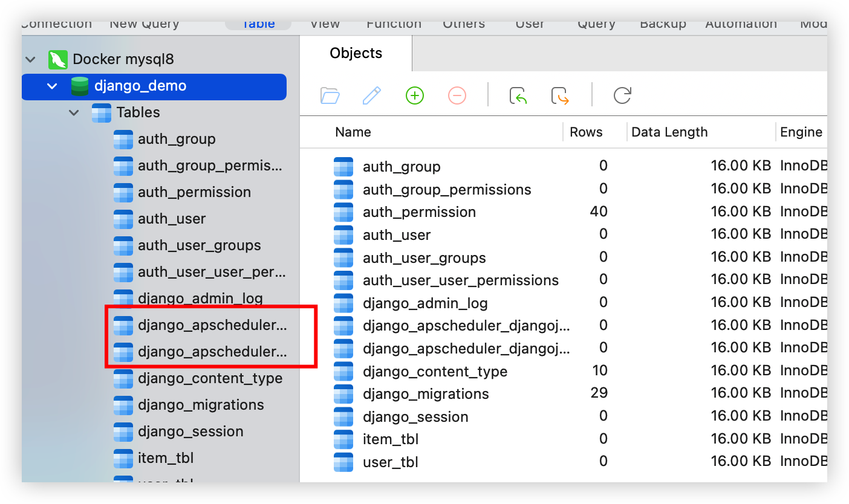Image resolution: width=849 pixels, height=504 pixels.
Task: Select the django_migrations row in objects list
Action: [x=425, y=394]
